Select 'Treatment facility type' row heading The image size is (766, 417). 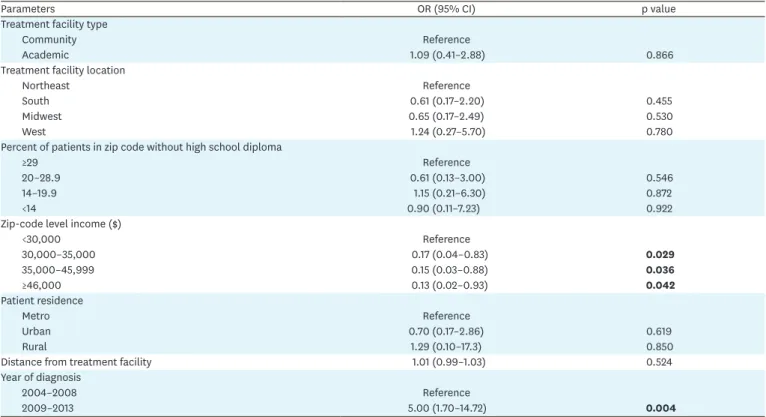[54, 24]
